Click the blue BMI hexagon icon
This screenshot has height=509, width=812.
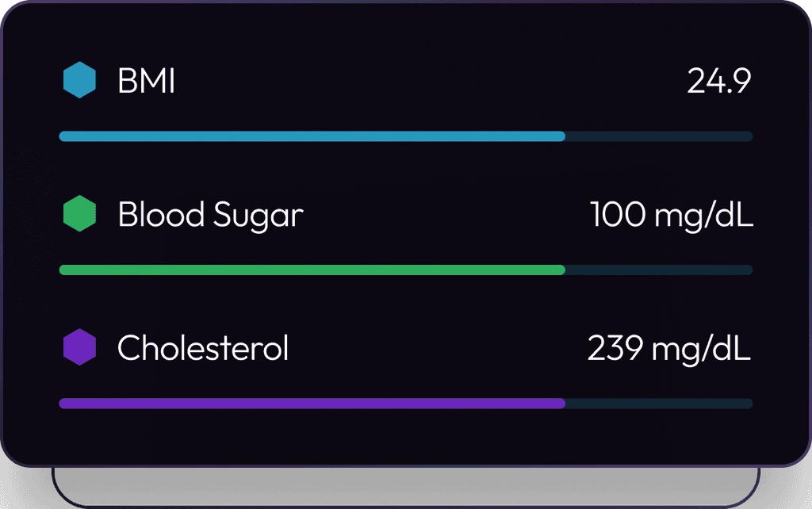pyautogui.click(x=79, y=81)
